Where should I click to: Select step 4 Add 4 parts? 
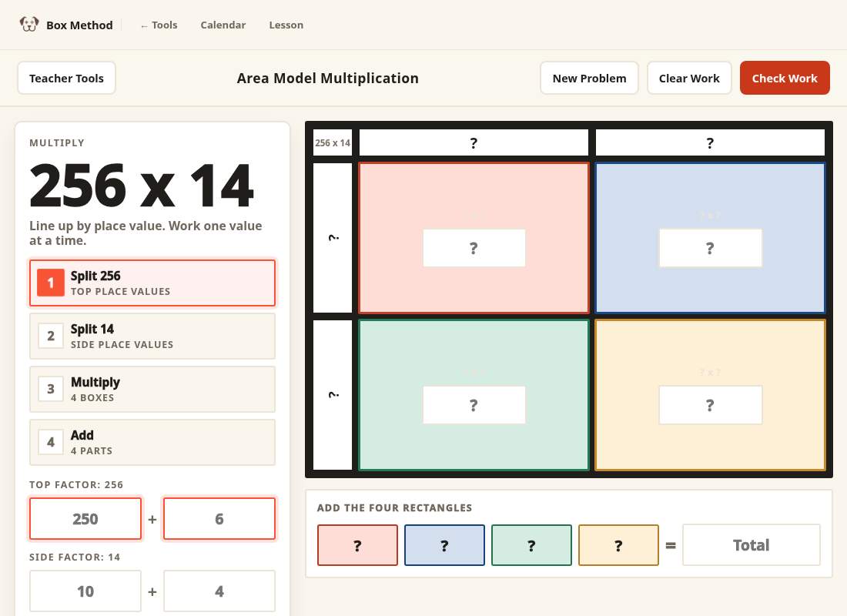[152, 442]
